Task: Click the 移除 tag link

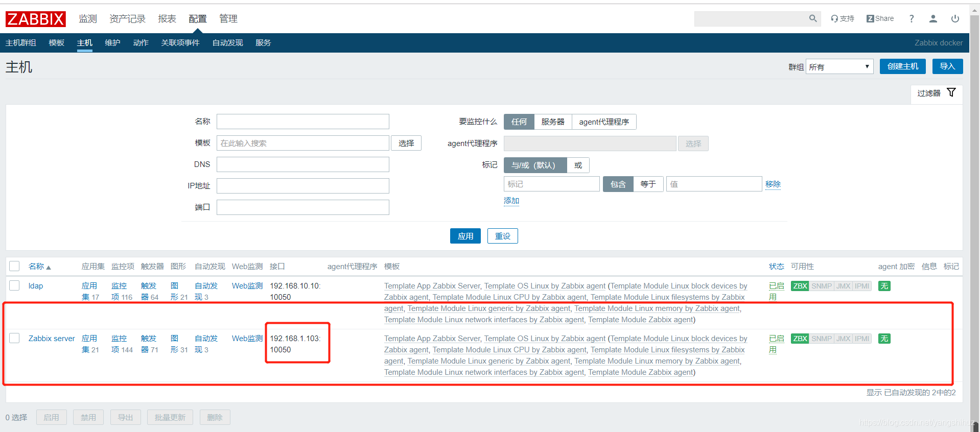Action: pyautogui.click(x=773, y=184)
